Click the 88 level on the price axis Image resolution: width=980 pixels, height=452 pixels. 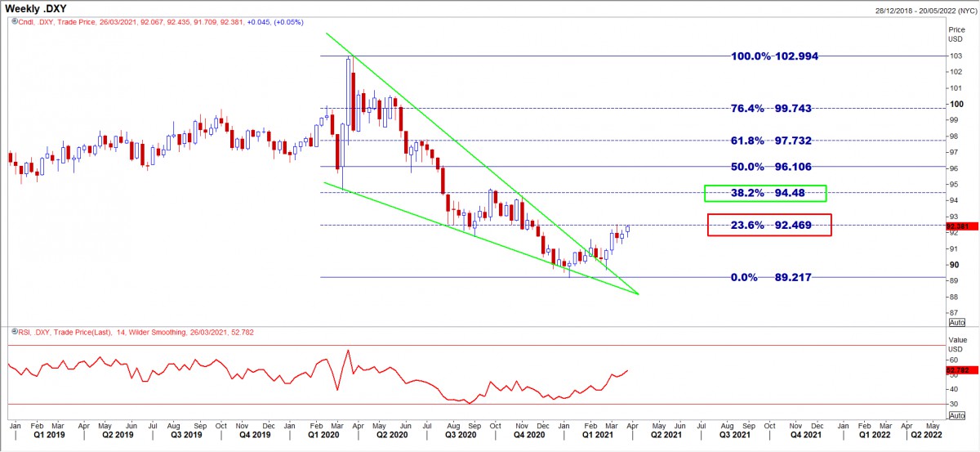(x=952, y=297)
